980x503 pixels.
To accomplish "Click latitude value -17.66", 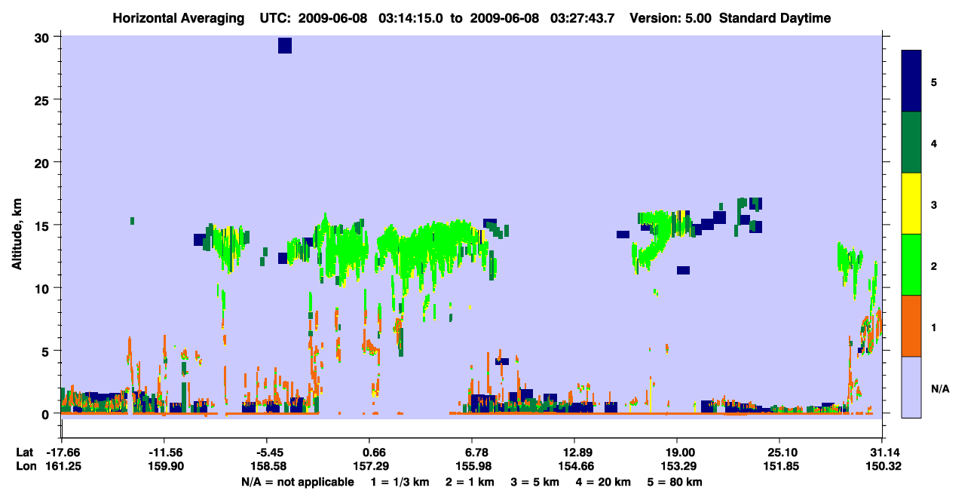I will click(63, 452).
